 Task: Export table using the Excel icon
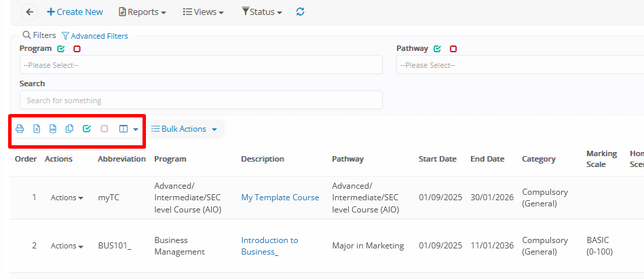[x=37, y=129]
